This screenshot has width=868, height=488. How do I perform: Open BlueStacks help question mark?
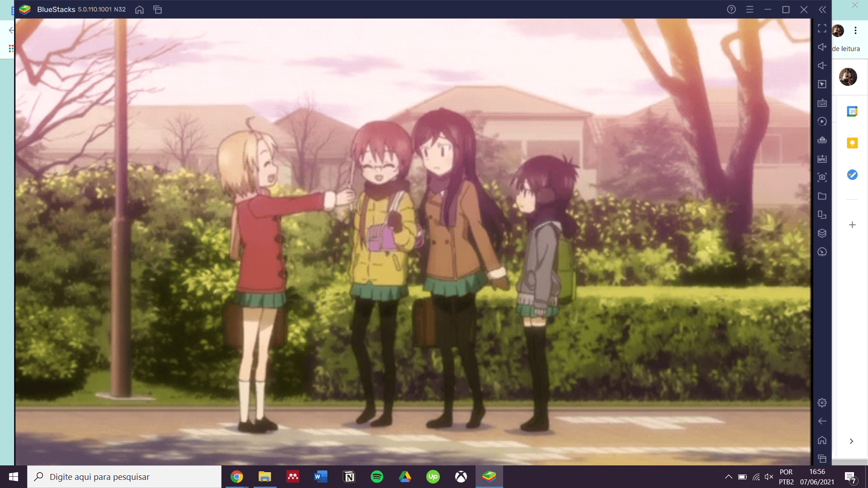tap(731, 9)
